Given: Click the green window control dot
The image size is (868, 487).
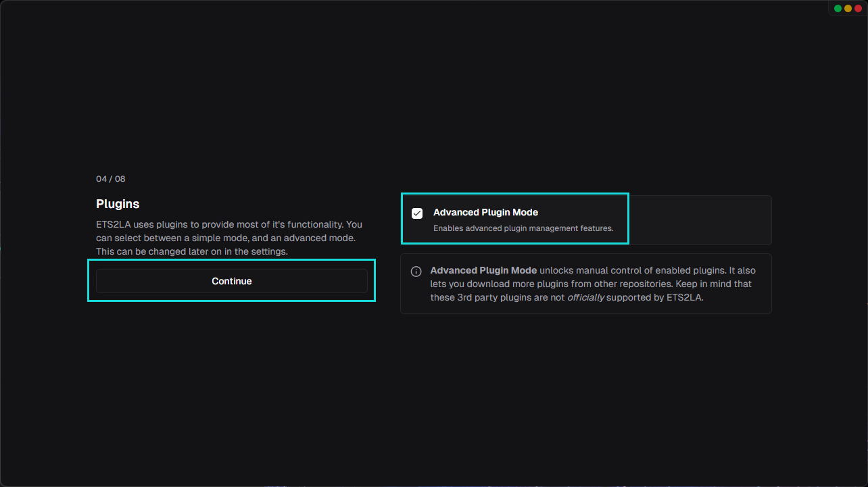Looking at the screenshot, I should click(x=838, y=8).
